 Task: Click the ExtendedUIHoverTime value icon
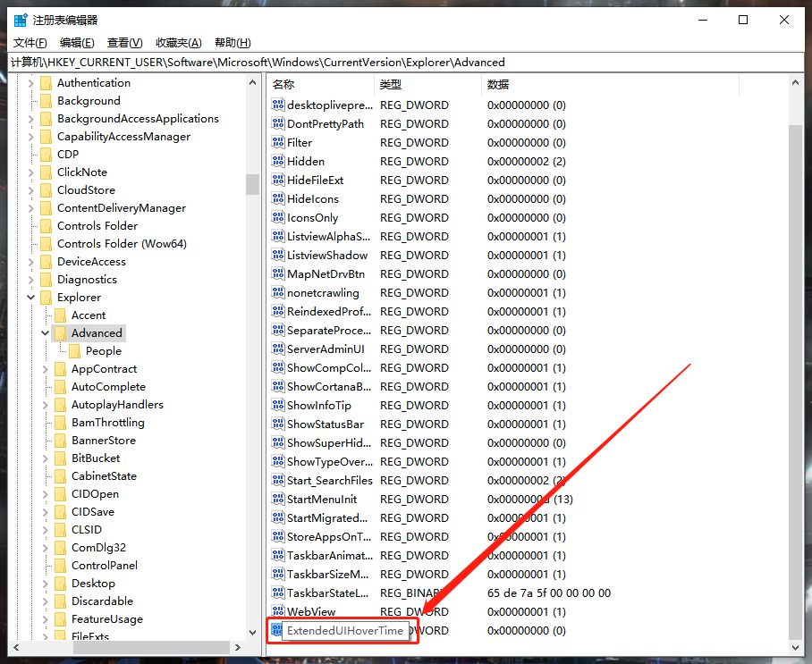click(278, 630)
